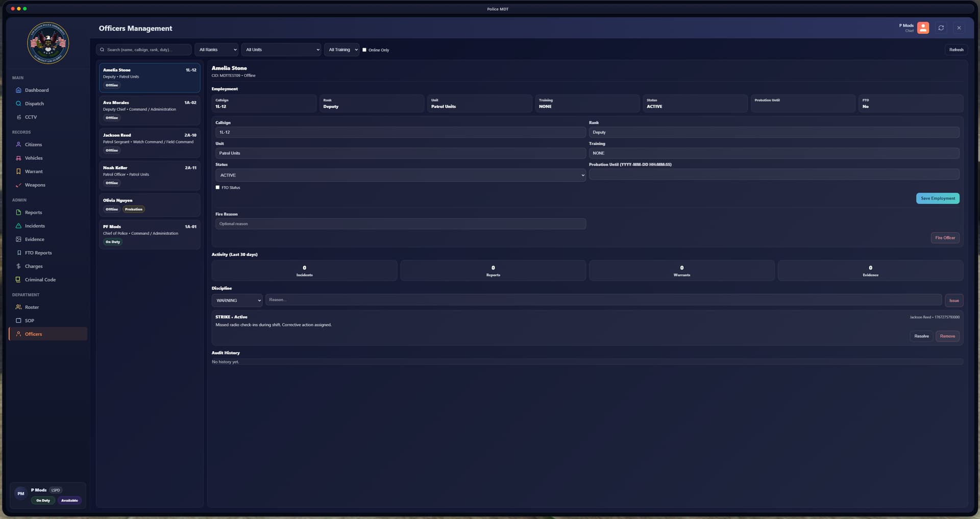The width and height of the screenshot is (980, 519).
Task: Open the Dashboard home icon
Action: tap(18, 90)
